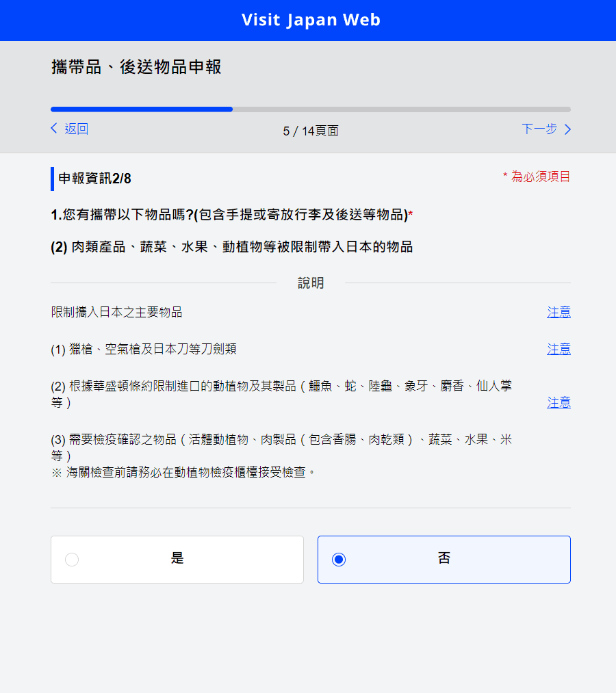Click the left chevron beside 返回
616x693 pixels.
point(54,128)
